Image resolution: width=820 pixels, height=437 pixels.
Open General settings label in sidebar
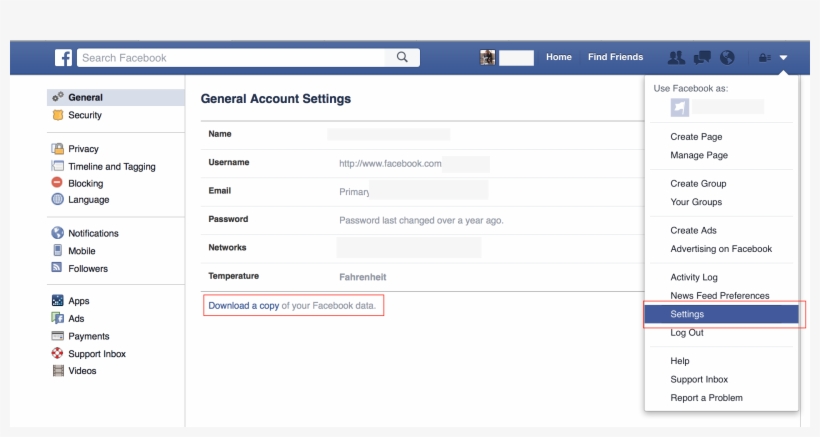click(x=85, y=97)
